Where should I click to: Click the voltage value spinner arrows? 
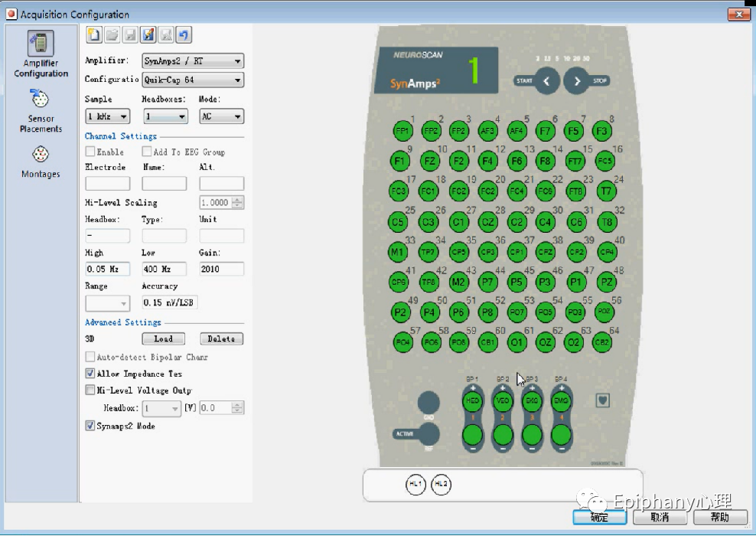click(x=237, y=408)
